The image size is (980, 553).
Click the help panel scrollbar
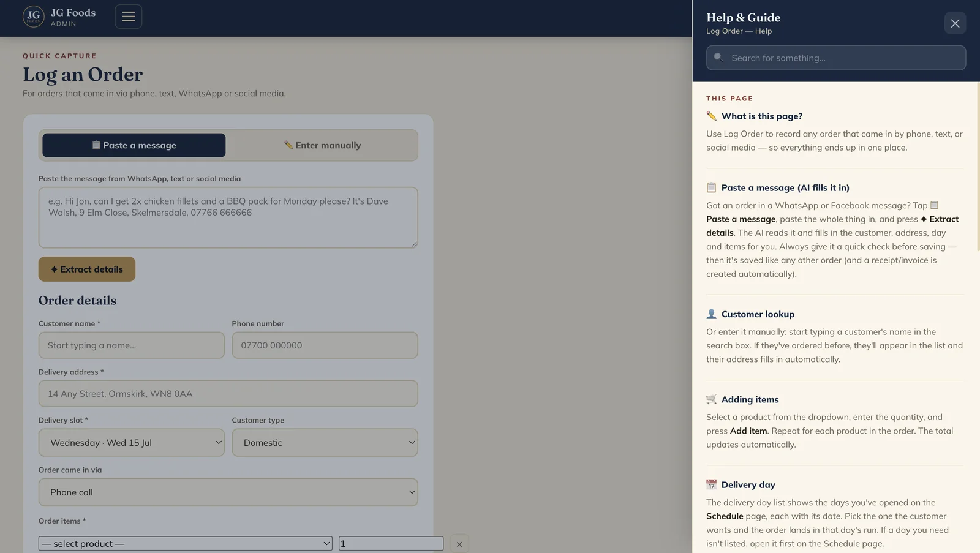click(978, 167)
